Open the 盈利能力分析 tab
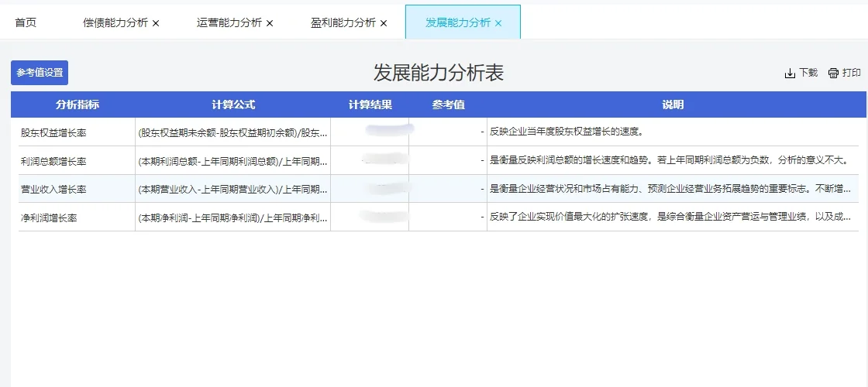868x387 pixels. [x=343, y=22]
